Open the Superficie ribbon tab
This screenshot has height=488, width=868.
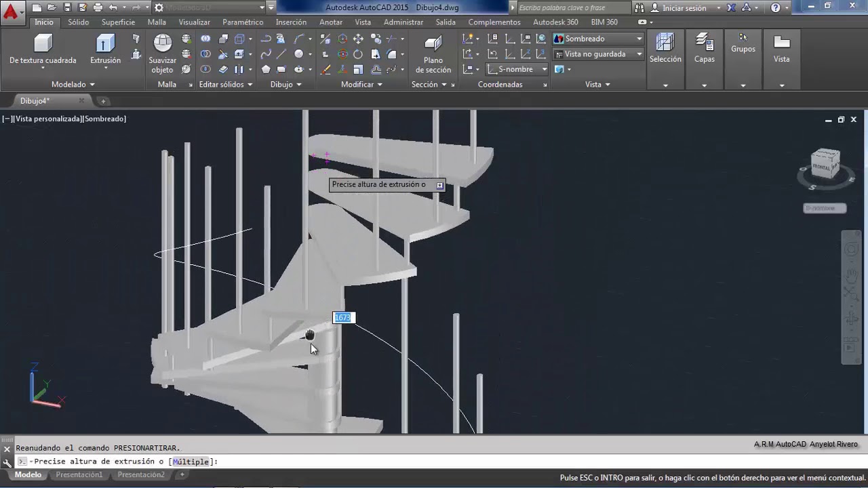(118, 22)
